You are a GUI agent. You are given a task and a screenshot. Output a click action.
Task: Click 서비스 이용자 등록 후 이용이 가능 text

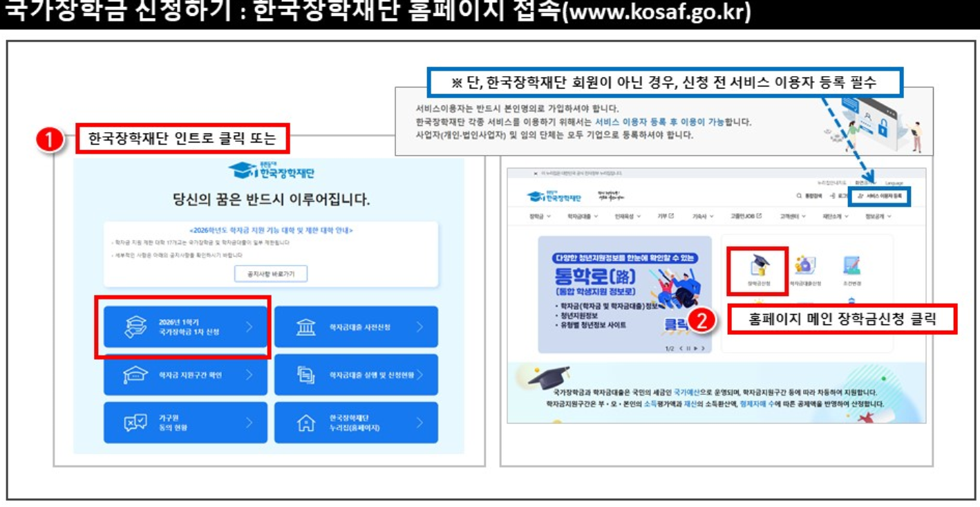pos(659,122)
